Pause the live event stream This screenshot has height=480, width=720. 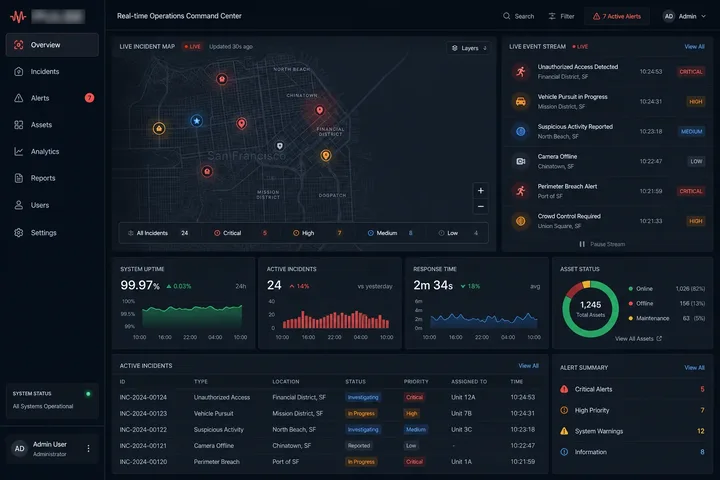point(602,244)
